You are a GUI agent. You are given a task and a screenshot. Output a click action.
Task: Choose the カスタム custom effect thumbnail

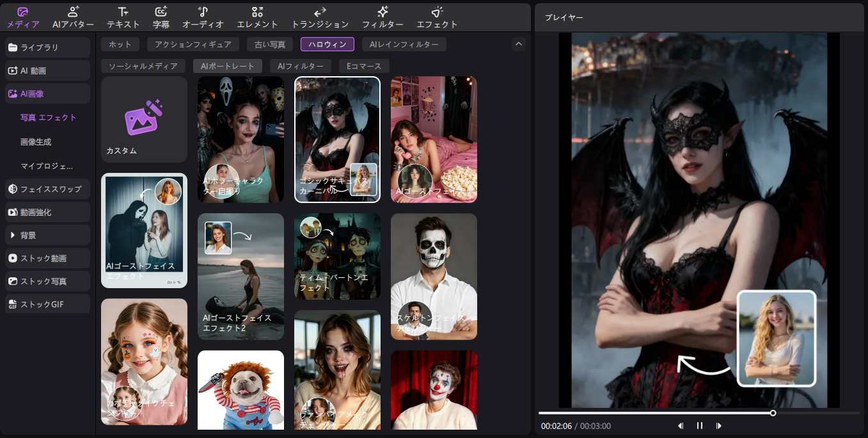(x=144, y=120)
